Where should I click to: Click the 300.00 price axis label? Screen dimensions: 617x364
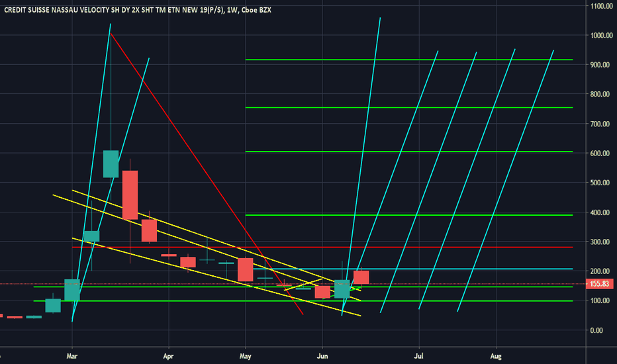[x=601, y=242]
